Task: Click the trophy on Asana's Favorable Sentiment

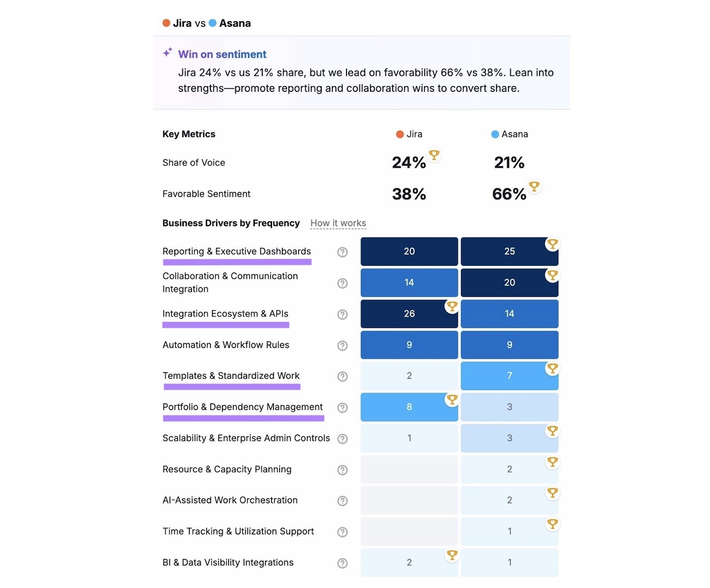Action: 534,187
